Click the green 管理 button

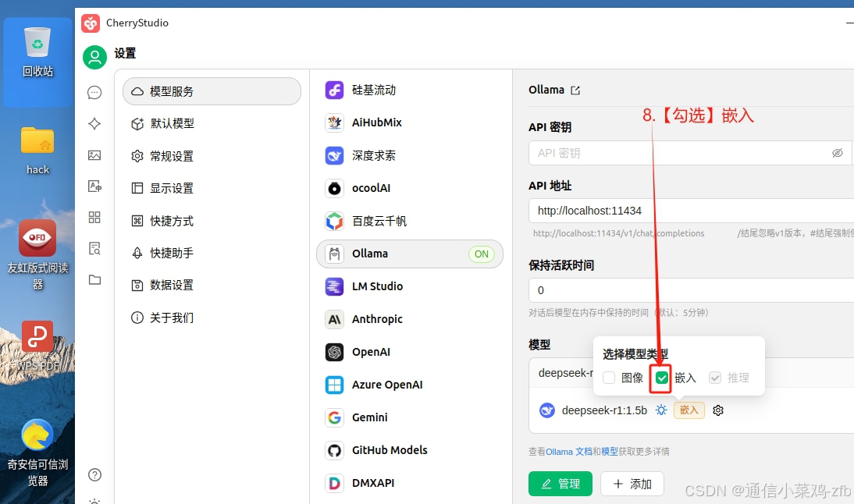(560, 483)
